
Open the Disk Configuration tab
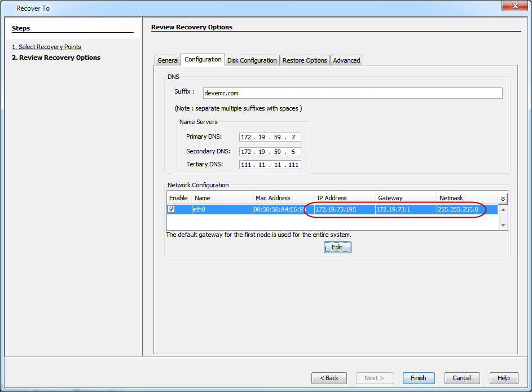[x=252, y=60]
